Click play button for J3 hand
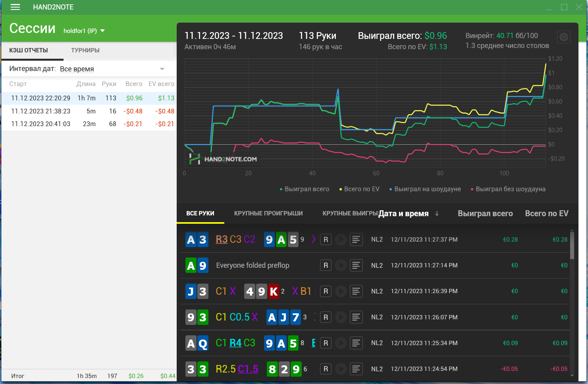The height and width of the screenshot is (384, 588). click(x=341, y=291)
